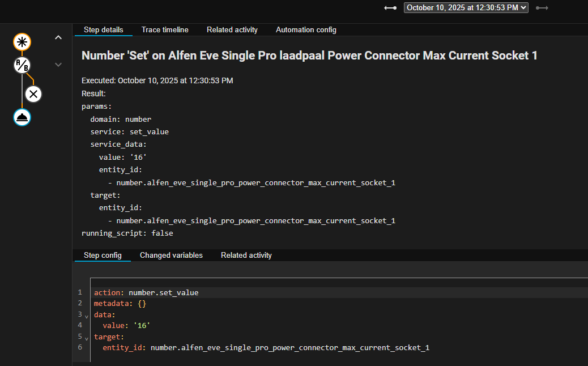The image size is (588, 366).
Task: Go to the previous trace step with up chevron
Action: [x=58, y=38]
